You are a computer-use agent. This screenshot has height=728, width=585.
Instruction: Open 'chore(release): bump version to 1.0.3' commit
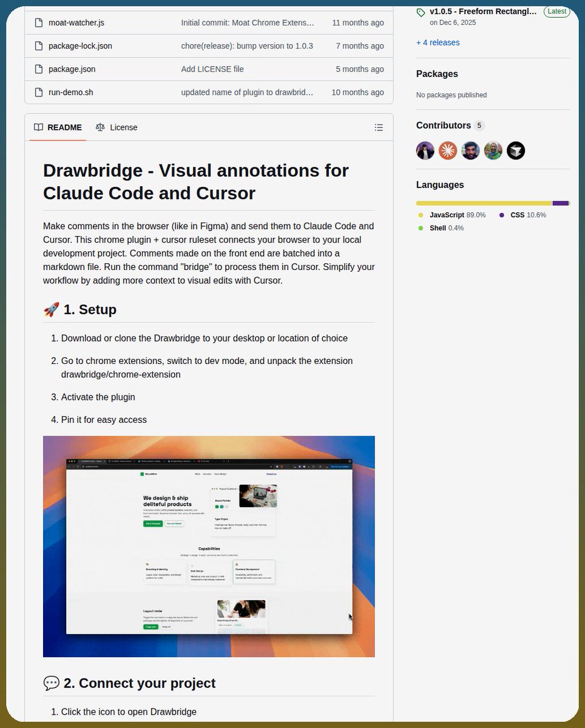click(247, 45)
